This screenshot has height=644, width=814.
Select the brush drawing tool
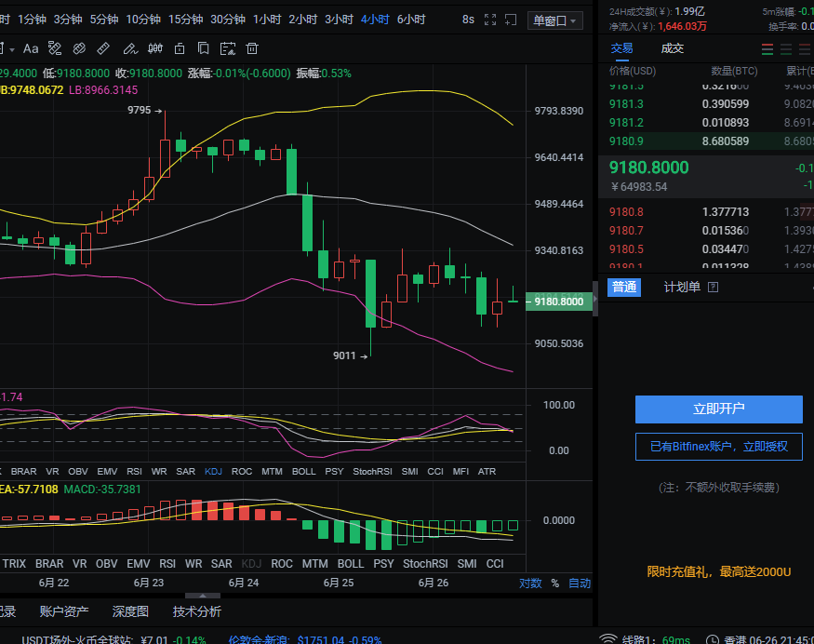[x=130, y=48]
